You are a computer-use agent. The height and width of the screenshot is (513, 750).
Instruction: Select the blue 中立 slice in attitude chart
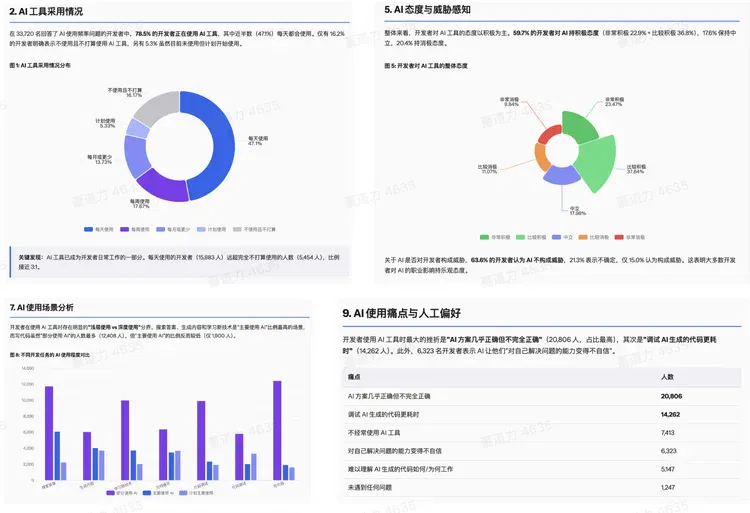(x=562, y=176)
